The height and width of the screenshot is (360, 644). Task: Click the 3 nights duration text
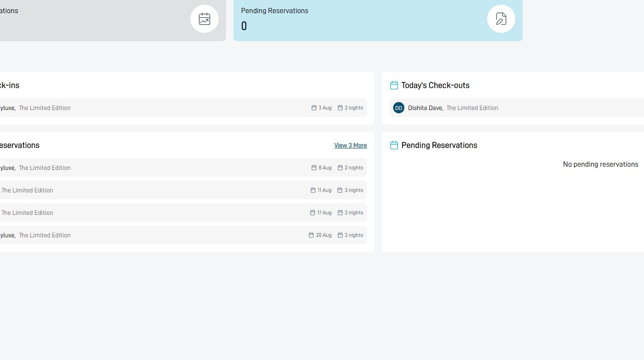[354, 190]
